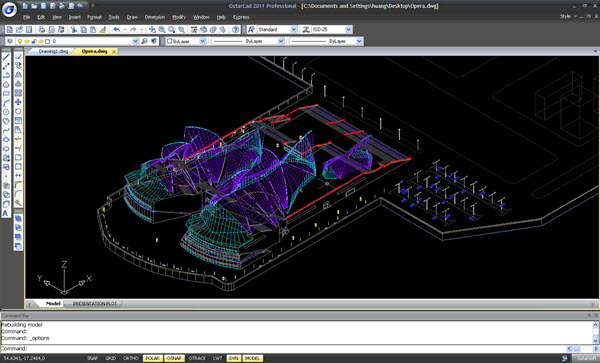This screenshot has width=600, height=363.
Task: Click the Match Properties brush icon
Action: pyautogui.click(x=103, y=29)
